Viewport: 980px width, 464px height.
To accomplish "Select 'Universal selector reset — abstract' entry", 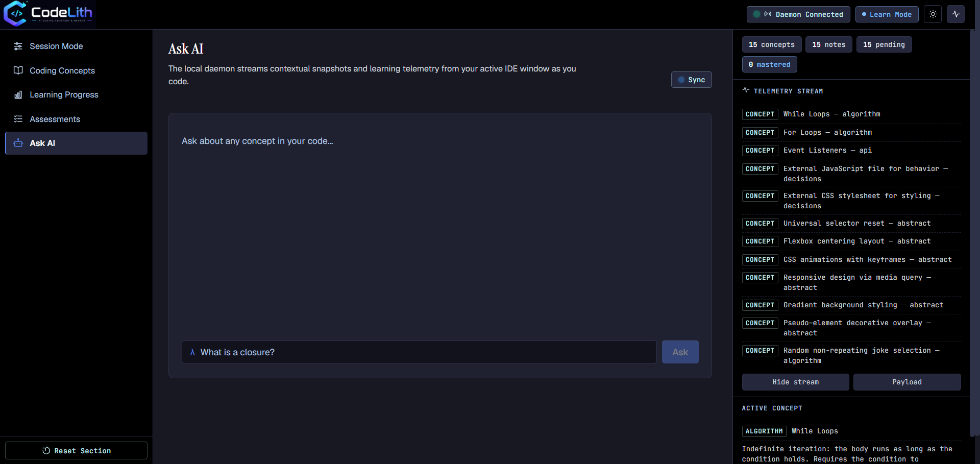I will point(851,224).
